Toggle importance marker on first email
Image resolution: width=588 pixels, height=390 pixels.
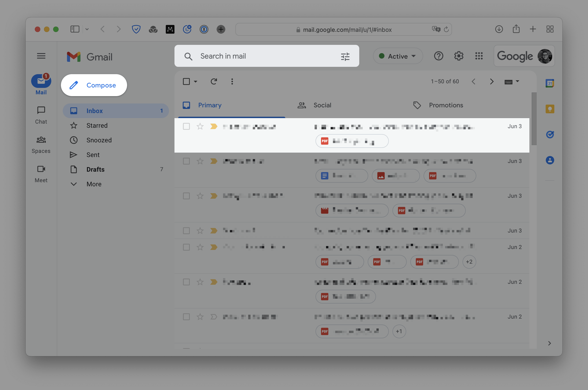point(213,126)
